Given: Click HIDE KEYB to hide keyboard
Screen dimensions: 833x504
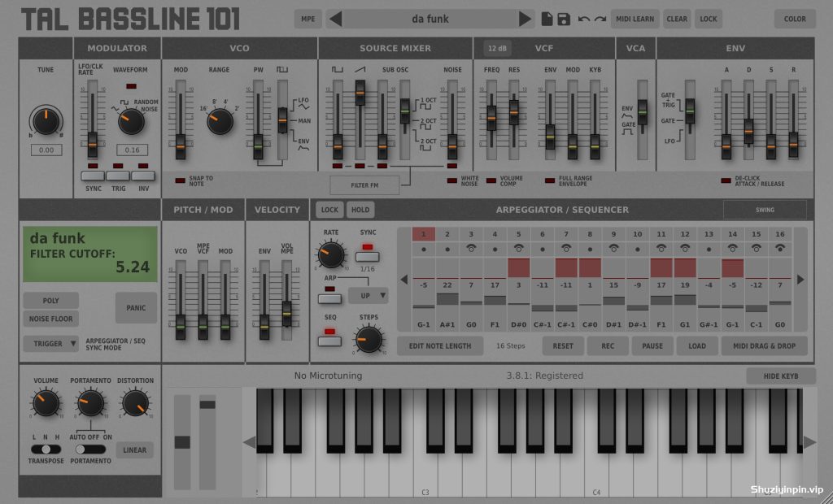Looking at the screenshot, I should [781, 376].
